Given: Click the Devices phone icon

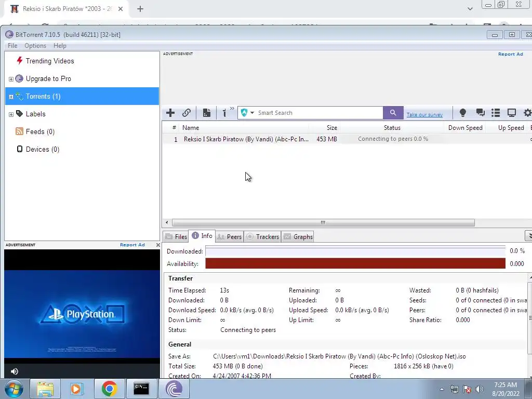Looking at the screenshot, I should (x=20, y=149).
